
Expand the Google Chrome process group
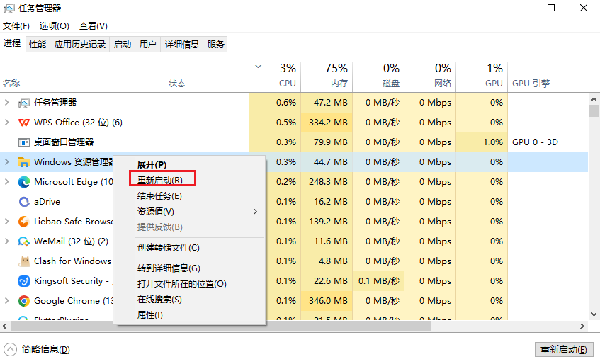coord(6,301)
